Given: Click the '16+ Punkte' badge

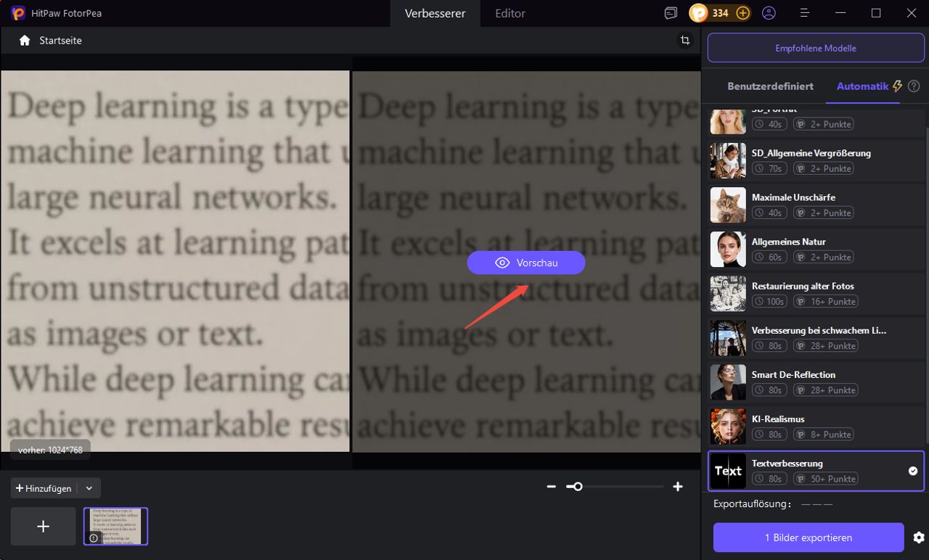Looking at the screenshot, I should click(x=827, y=301).
